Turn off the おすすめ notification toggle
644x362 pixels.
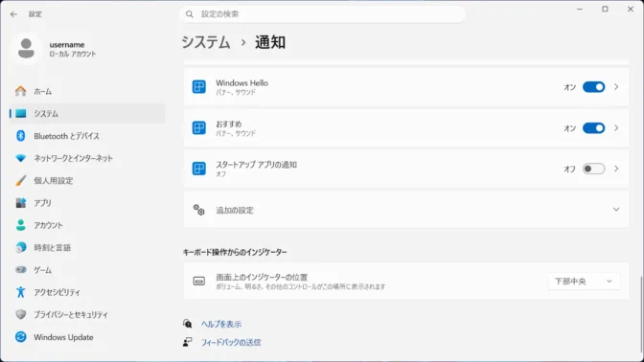pos(593,128)
